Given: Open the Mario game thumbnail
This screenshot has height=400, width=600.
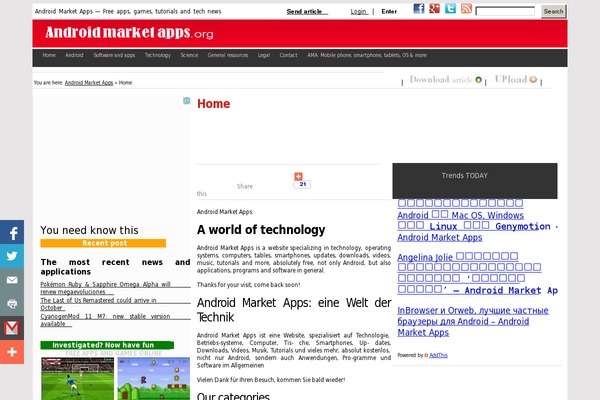Looking at the screenshot, I should 154,379.
